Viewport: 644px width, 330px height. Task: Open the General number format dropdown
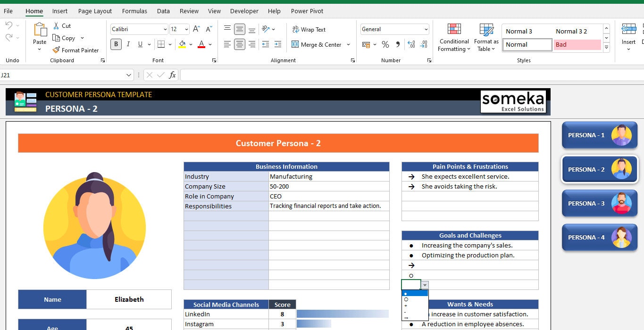(426, 29)
